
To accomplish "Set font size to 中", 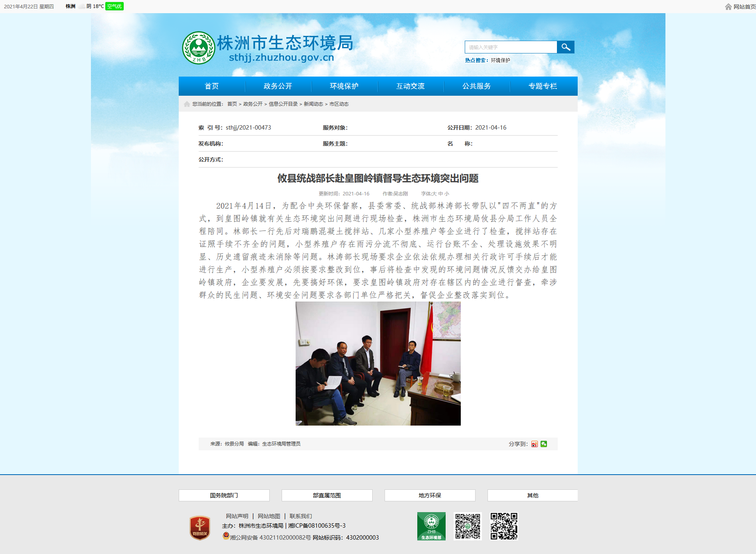I will click(440, 194).
